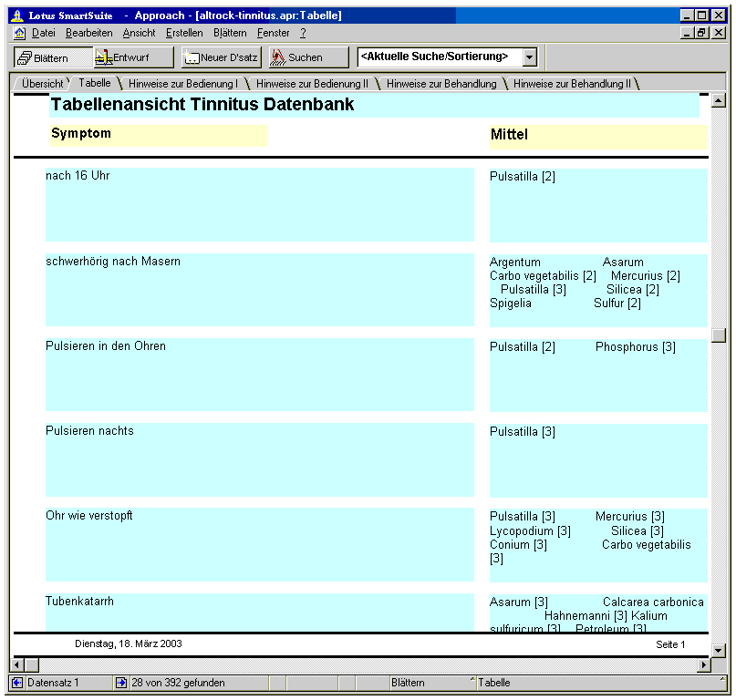Open the Blättern menu in menu bar
The width and height of the screenshot is (736, 700).
[x=230, y=33]
